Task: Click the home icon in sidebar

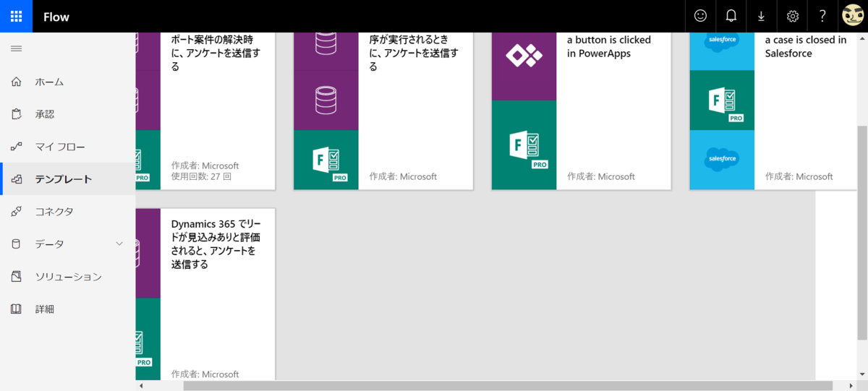Action: [17, 82]
